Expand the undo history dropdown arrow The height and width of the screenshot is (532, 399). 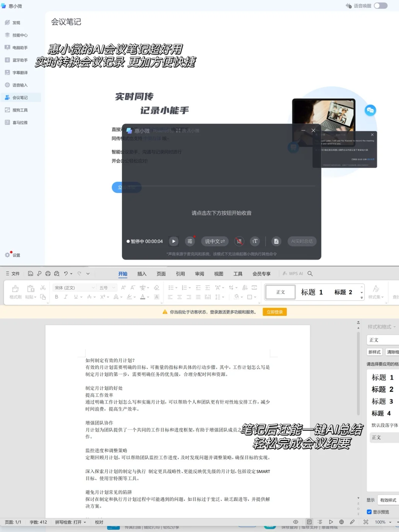coord(71,274)
